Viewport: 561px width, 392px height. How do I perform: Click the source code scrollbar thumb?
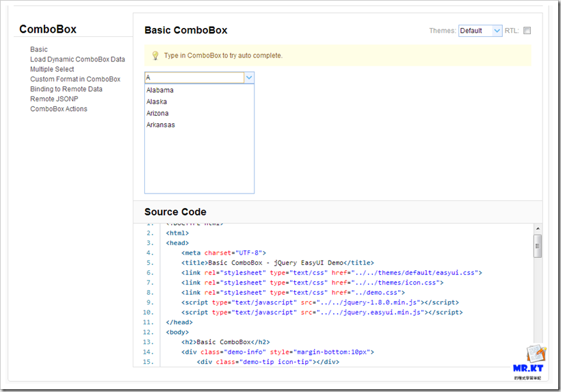click(x=537, y=246)
